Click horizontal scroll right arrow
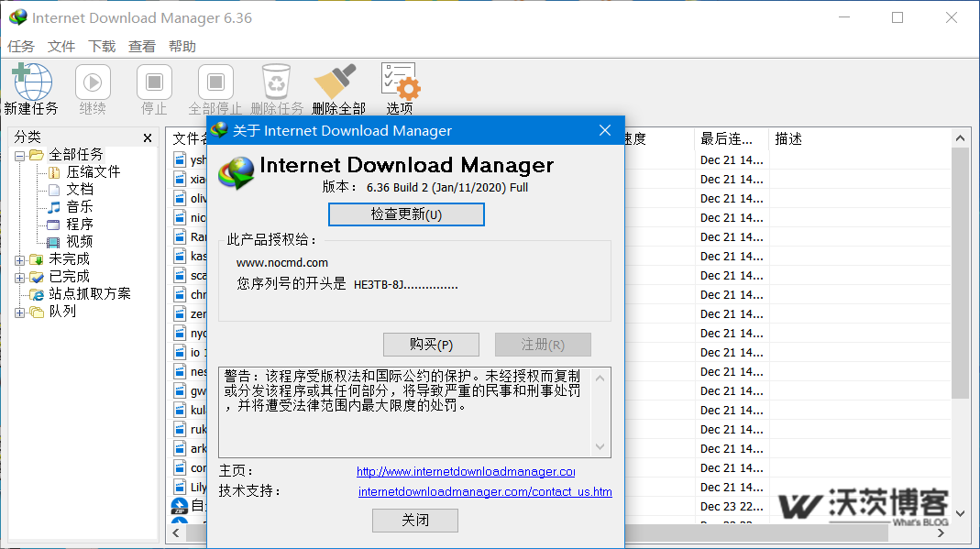The image size is (980, 549). point(941,533)
